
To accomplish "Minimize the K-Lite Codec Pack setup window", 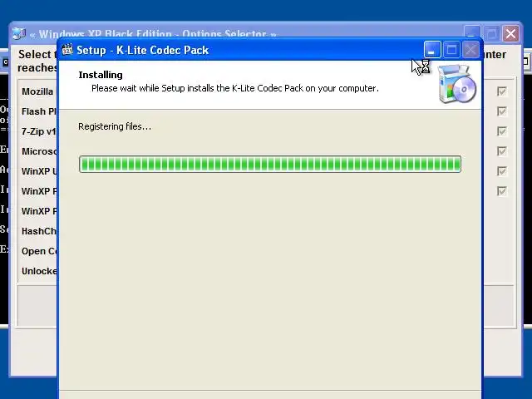I will click(432, 50).
